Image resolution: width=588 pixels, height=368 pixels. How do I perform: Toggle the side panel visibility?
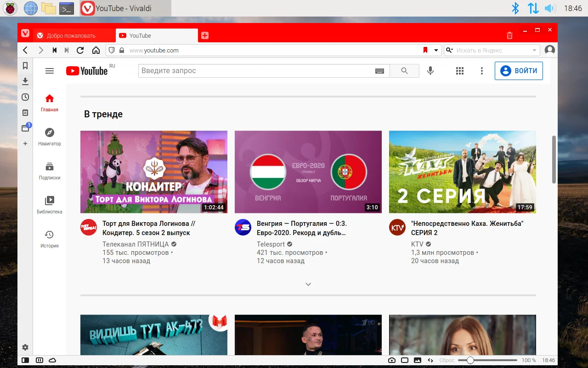(x=25, y=360)
